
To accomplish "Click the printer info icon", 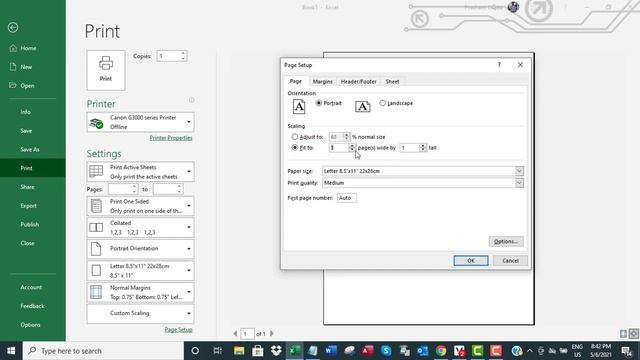I will 191,100.
